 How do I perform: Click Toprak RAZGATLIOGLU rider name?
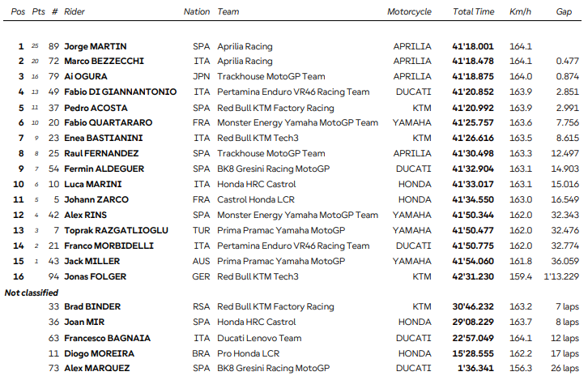click(x=116, y=230)
